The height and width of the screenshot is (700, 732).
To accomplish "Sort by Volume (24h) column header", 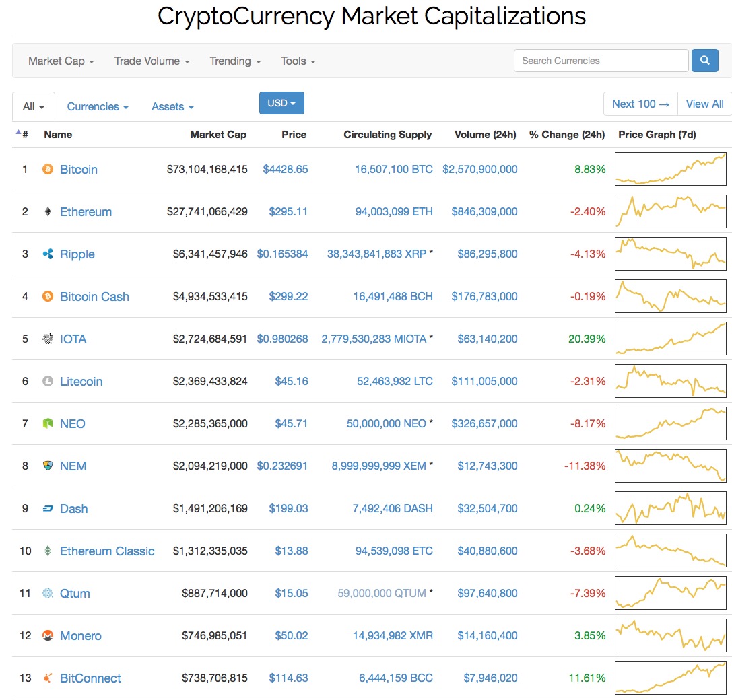I will (485, 135).
